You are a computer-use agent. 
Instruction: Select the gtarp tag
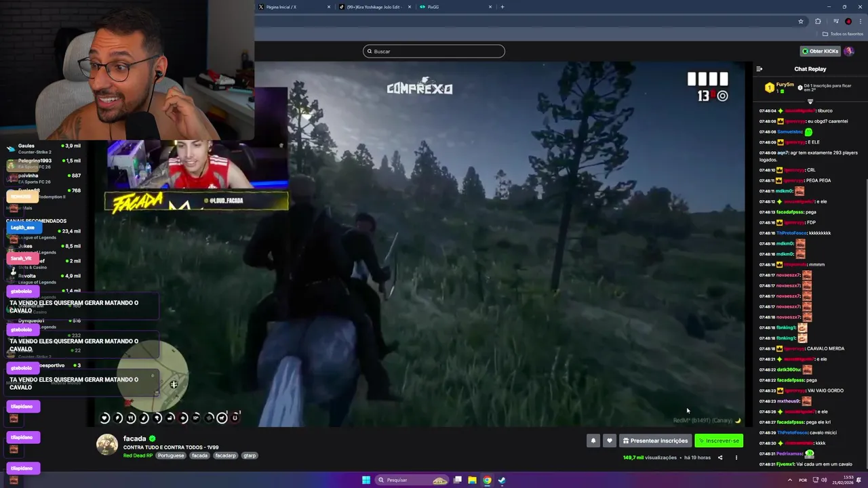pos(250,455)
